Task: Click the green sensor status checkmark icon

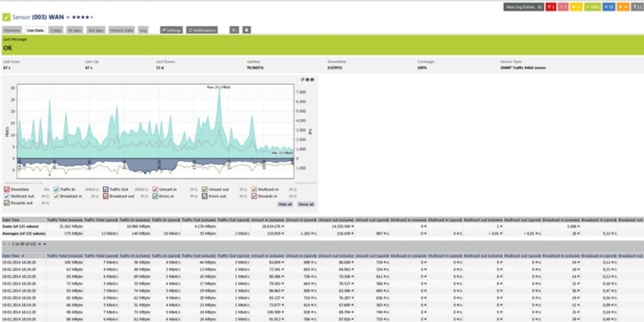Action: click(x=6, y=17)
